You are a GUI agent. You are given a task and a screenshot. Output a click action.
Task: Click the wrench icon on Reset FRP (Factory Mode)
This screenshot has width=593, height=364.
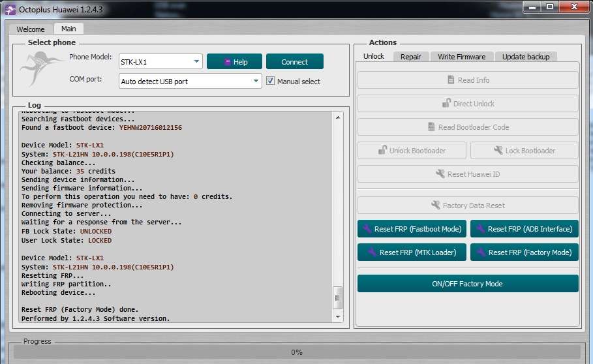(x=481, y=252)
